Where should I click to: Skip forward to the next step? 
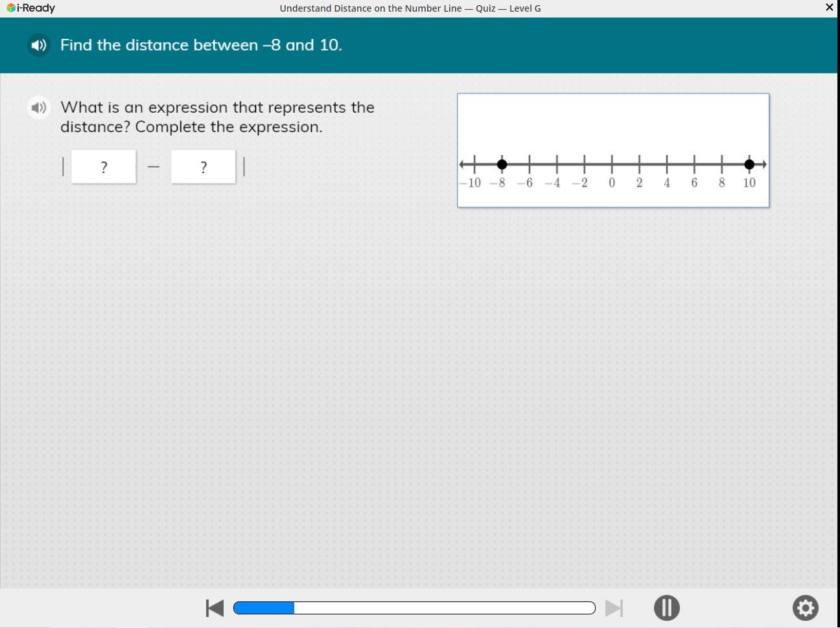pos(614,608)
